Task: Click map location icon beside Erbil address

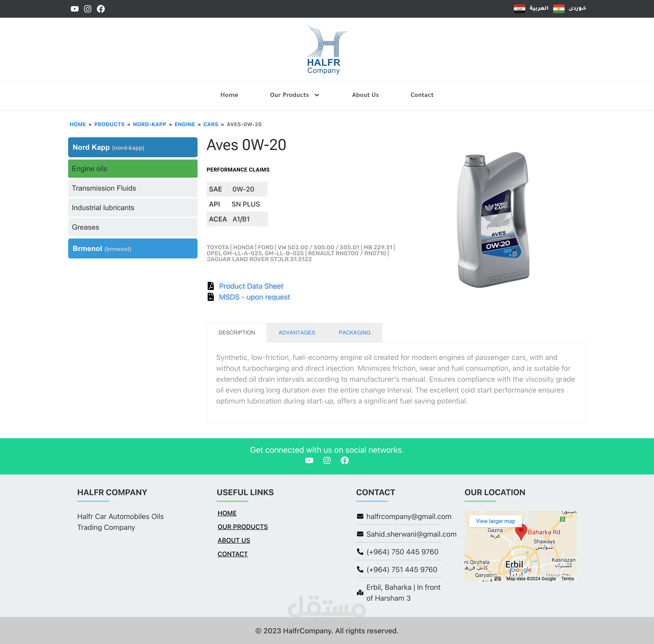Action: (360, 592)
